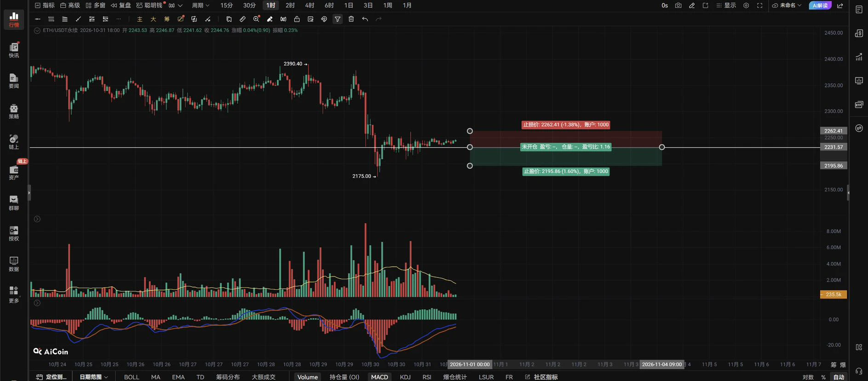Click the 复盘 replay button

pos(121,6)
